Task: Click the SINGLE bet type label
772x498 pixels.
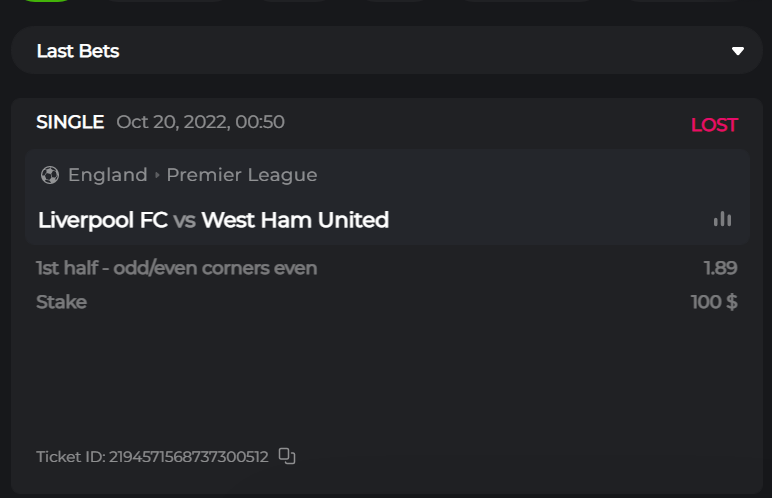Action: pyautogui.click(x=70, y=122)
